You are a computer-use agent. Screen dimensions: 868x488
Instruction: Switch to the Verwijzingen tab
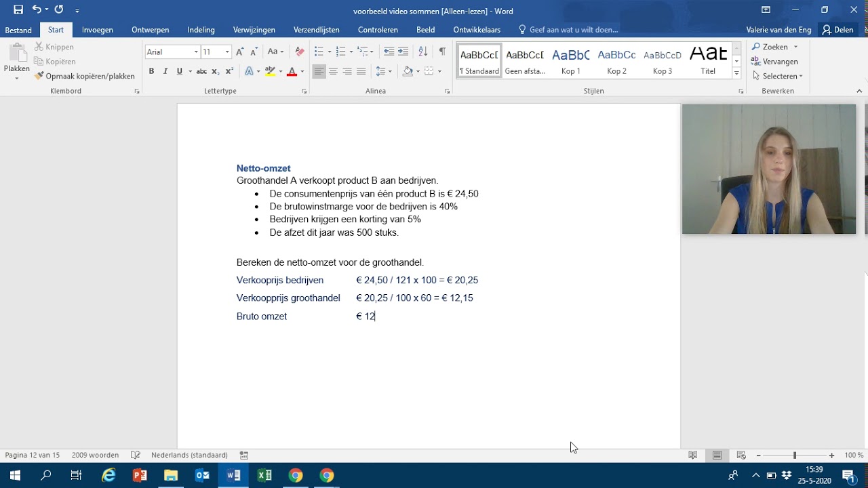coord(254,30)
